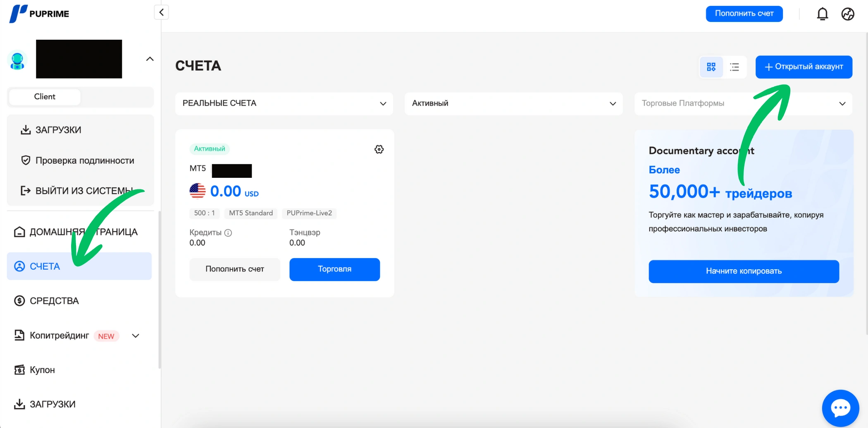The image size is (868, 428).
Task: Collapse sidebar with the left arrow button
Action: click(162, 12)
